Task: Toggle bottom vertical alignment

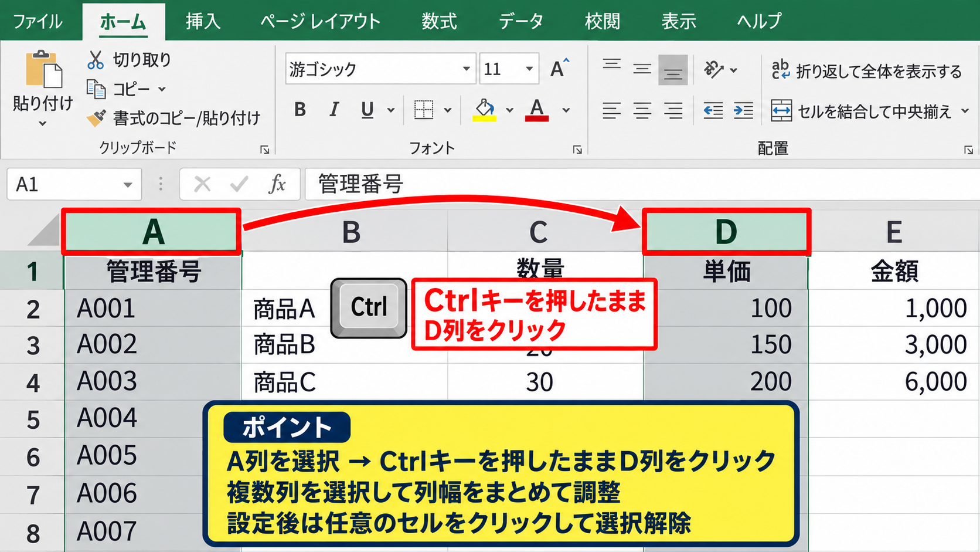Action: pyautogui.click(x=673, y=70)
